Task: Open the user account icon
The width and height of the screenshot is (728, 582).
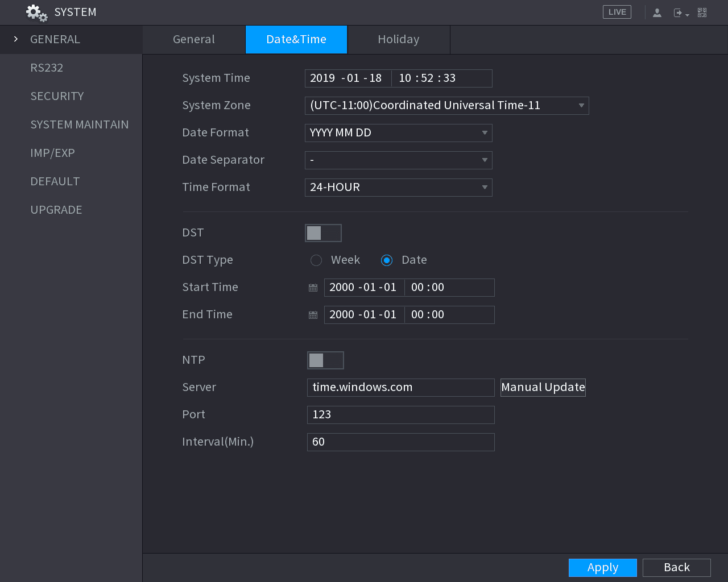Action: tap(657, 13)
